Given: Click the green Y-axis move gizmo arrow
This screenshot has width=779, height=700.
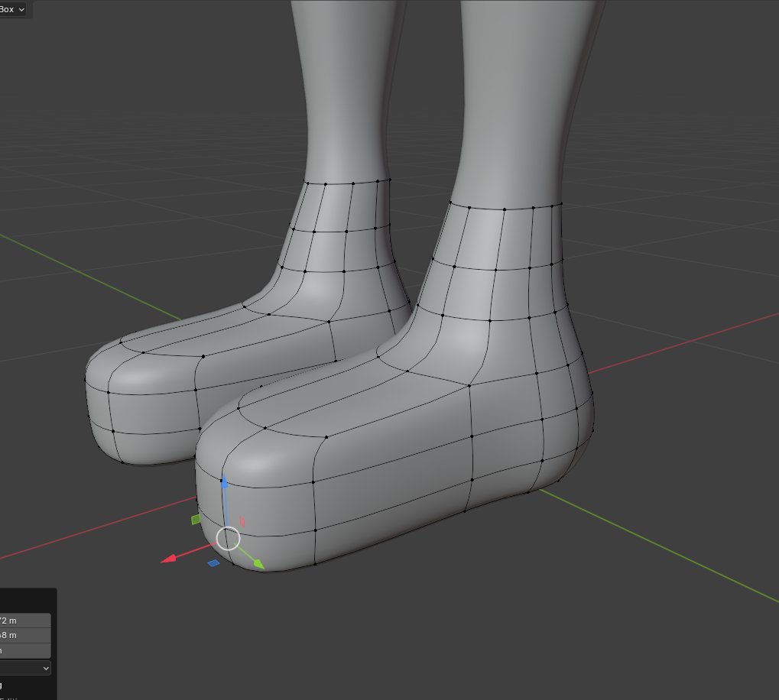Looking at the screenshot, I should point(258,563).
